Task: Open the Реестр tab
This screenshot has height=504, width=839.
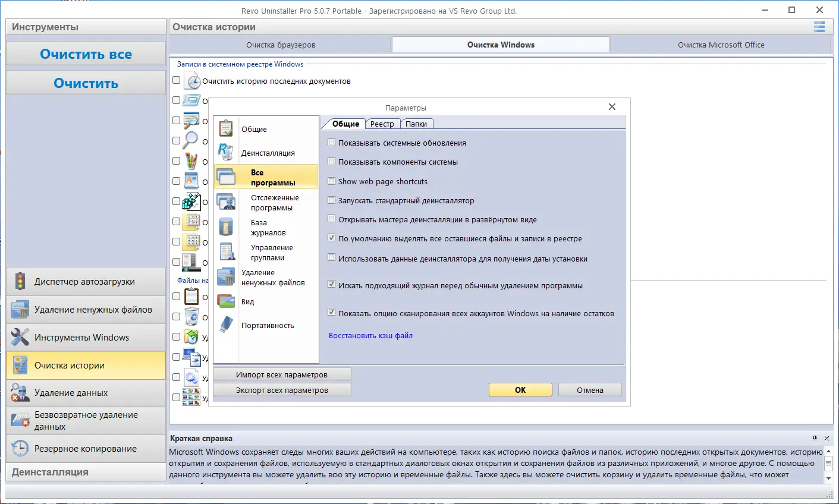Action: coord(382,124)
